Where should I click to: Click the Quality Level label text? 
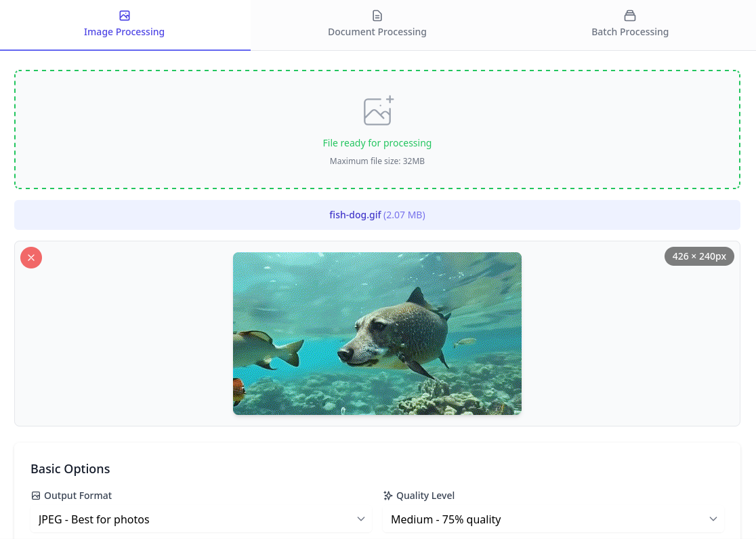(425, 496)
